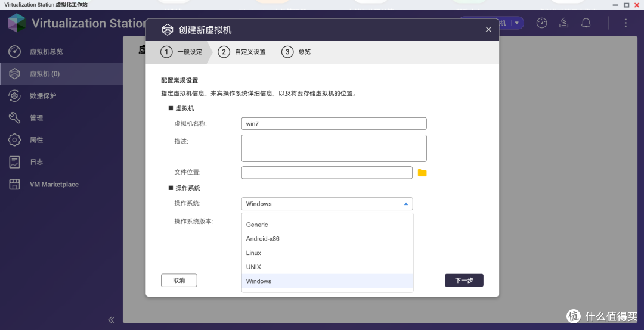This screenshot has width=644, height=330.
Task: Minimize the Virtualization Station window
Action: [x=615, y=5]
